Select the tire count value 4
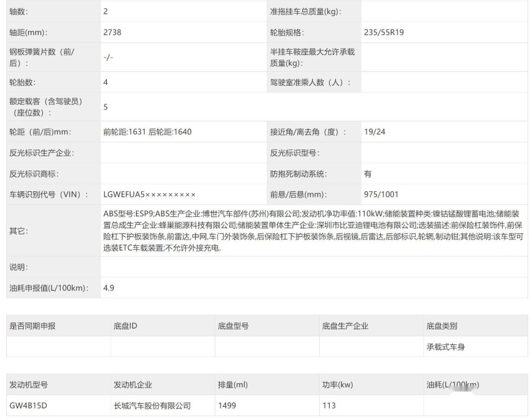This screenshot has width=532, height=420. (x=106, y=82)
